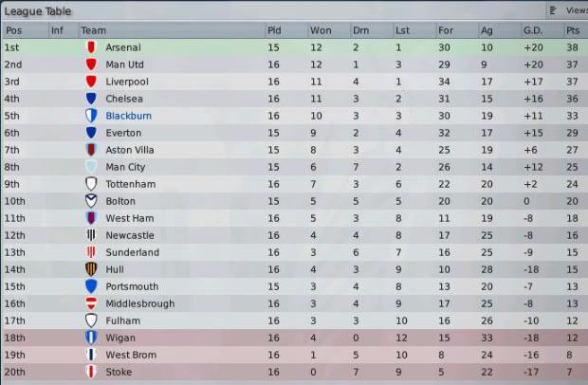588x385 pixels.
Task: Click the Pos column header
Action: [13, 30]
